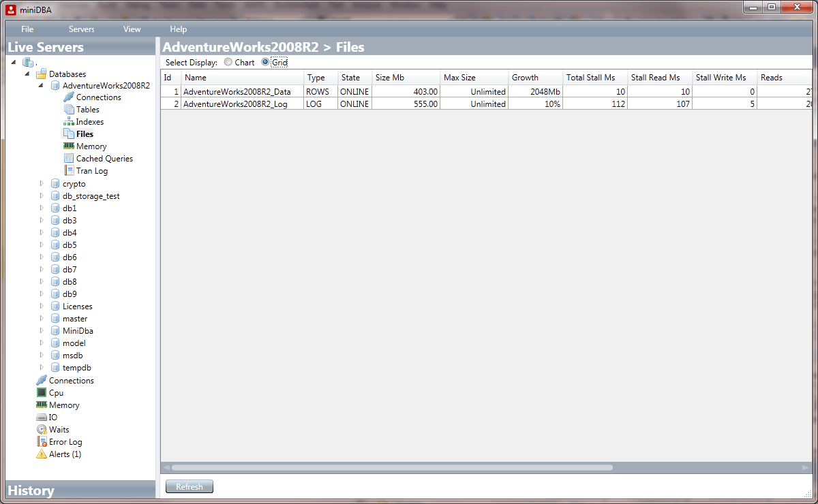818x504 pixels.
Task: Expand the msdb database node
Action: point(42,356)
